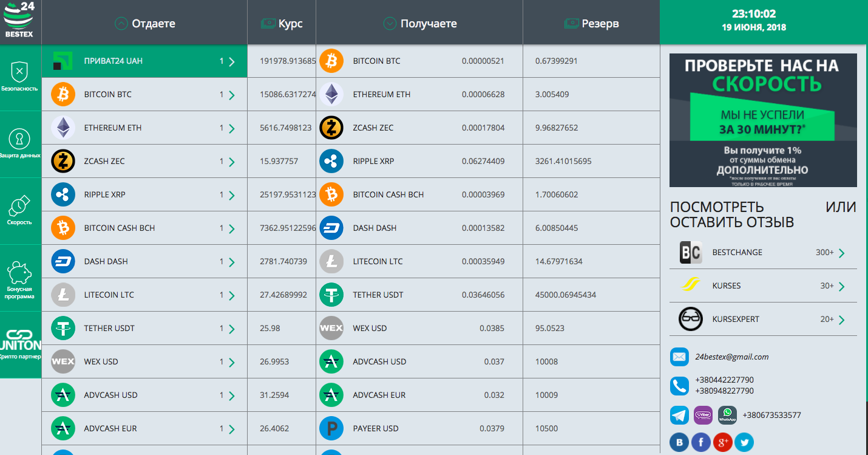The width and height of the screenshot is (868, 455).
Task: Choose Bitcoin BTC icon in Получаете column
Action: click(x=331, y=61)
